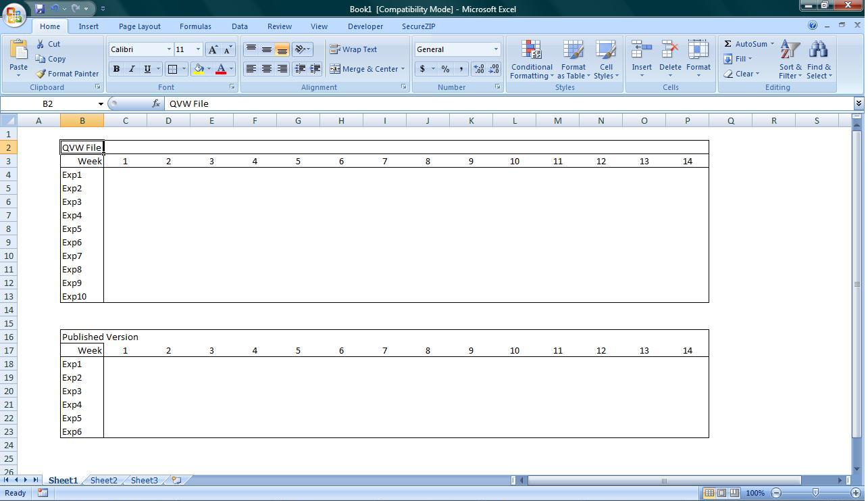Open Format cells menu
Screen dimensions: 868x501
698,59
